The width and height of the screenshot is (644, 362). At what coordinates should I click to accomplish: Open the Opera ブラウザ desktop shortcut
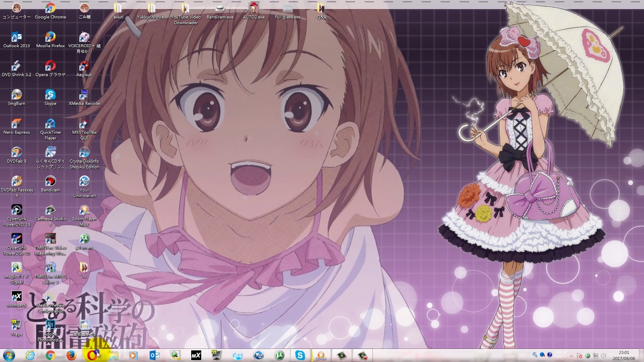coord(50,69)
